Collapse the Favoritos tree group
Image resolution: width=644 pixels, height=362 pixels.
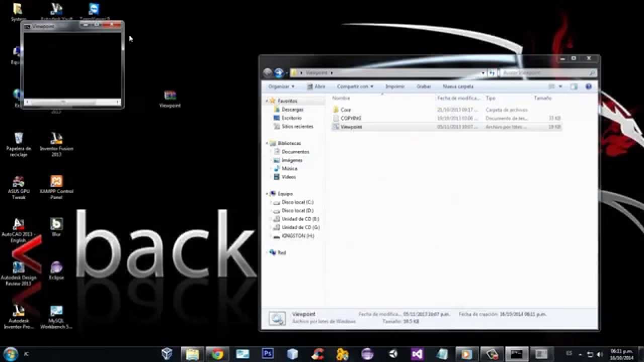point(267,101)
